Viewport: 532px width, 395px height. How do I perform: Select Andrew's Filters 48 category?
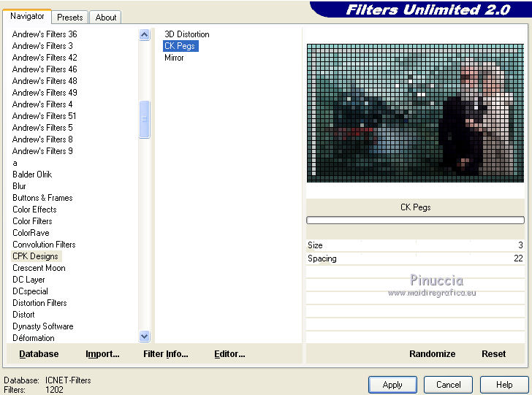tap(45, 81)
